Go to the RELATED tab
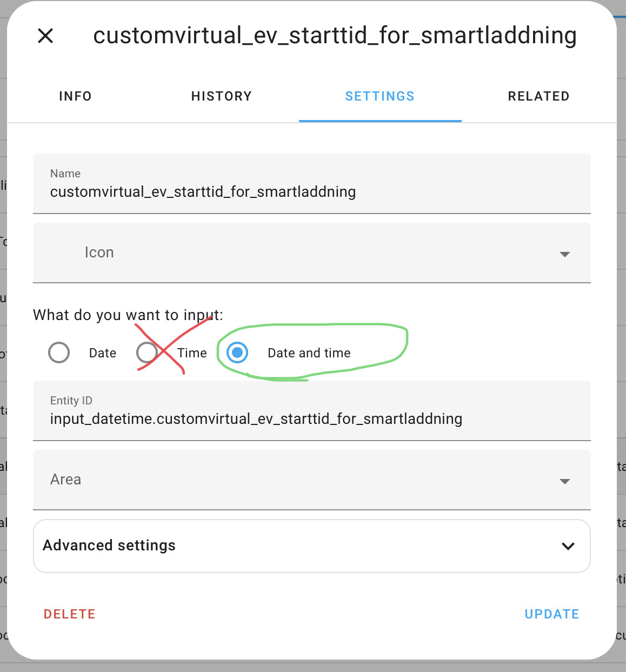626x672 pixels. pyautogui.click(x=538, y=96)
